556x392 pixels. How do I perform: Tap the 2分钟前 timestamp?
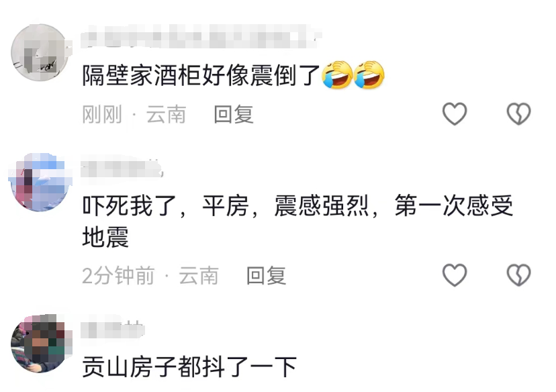[x=118, y=276]
